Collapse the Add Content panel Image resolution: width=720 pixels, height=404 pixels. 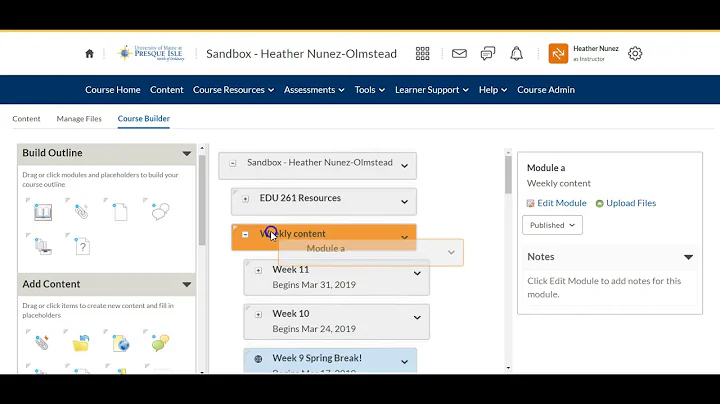186,285
